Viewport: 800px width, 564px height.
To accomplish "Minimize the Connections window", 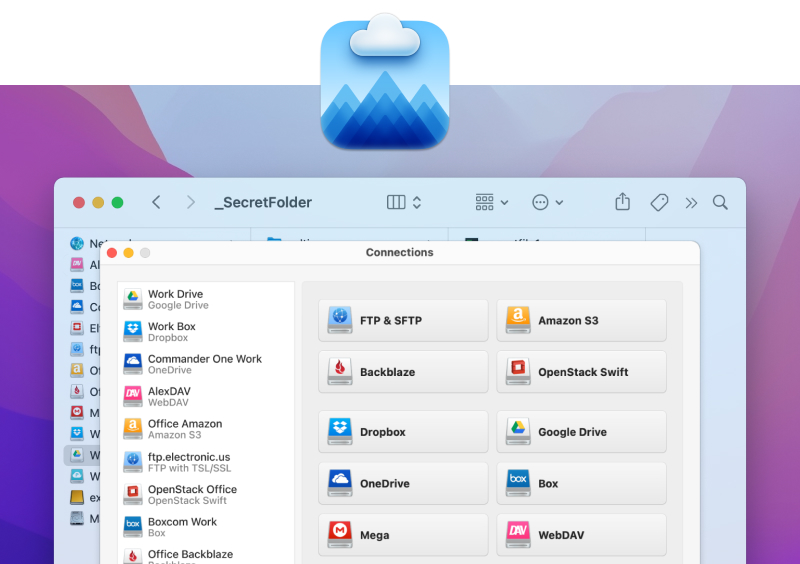I will 129,253.
